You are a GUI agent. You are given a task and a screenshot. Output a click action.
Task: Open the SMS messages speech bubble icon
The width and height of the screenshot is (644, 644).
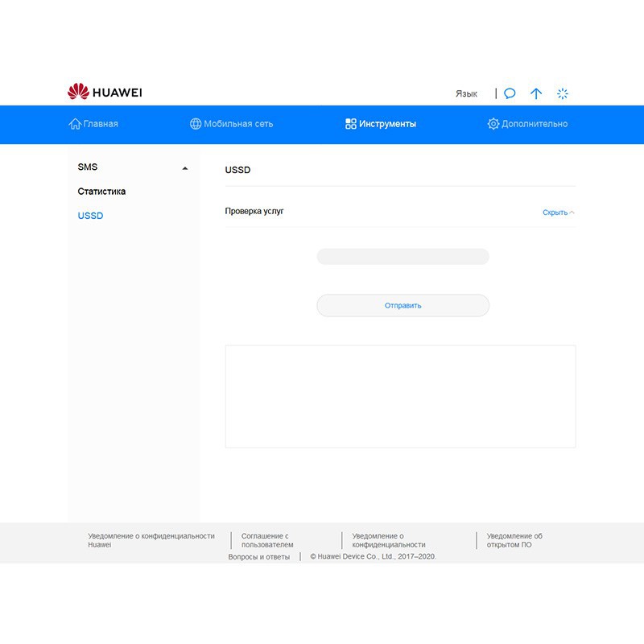click(510, 93)
